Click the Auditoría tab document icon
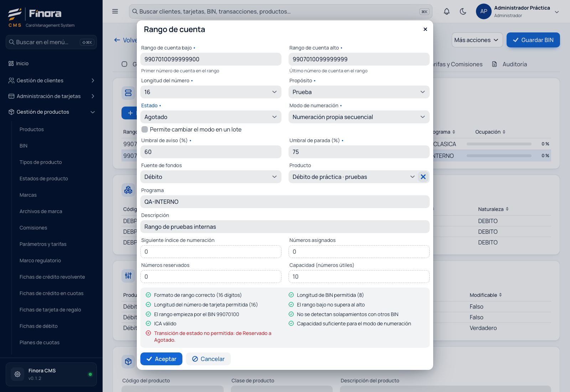 (494, 64)
